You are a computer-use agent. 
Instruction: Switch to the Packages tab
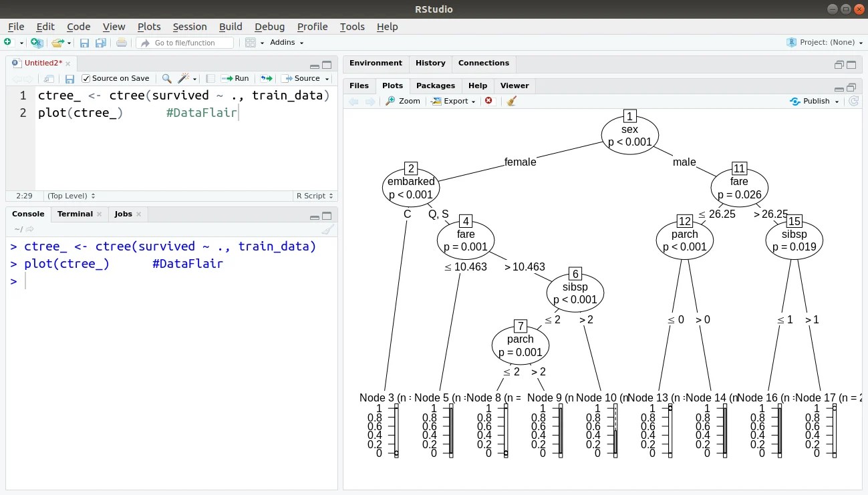pos(436,86)
